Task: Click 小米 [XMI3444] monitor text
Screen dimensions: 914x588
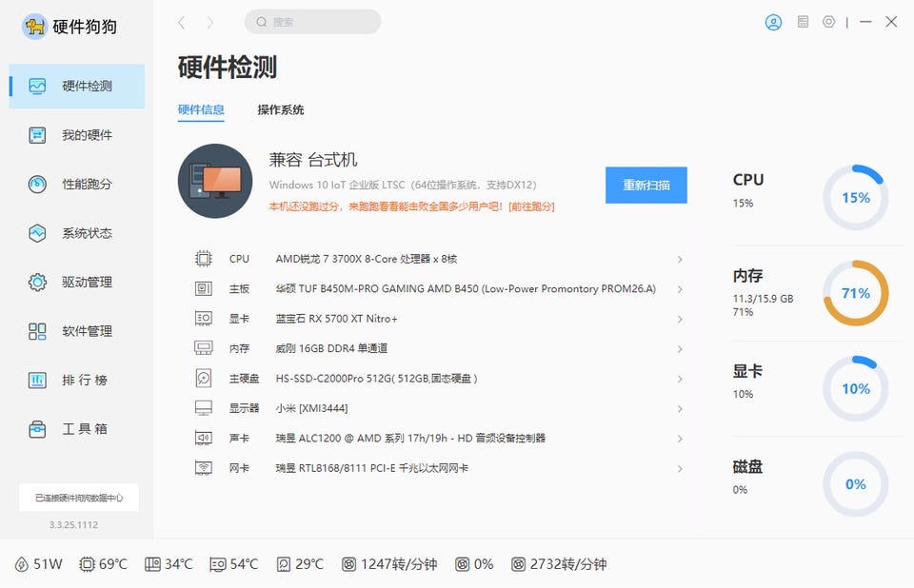Action: (312, 408)
